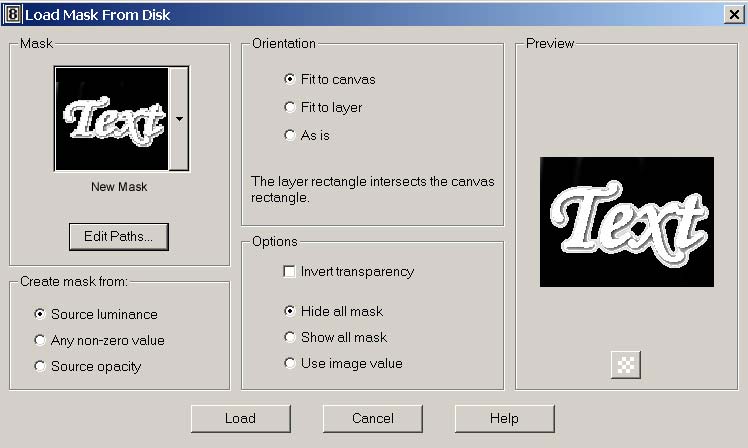The image size is (748, 448).
Task: Click the Load button
Action: coord(240,418)
